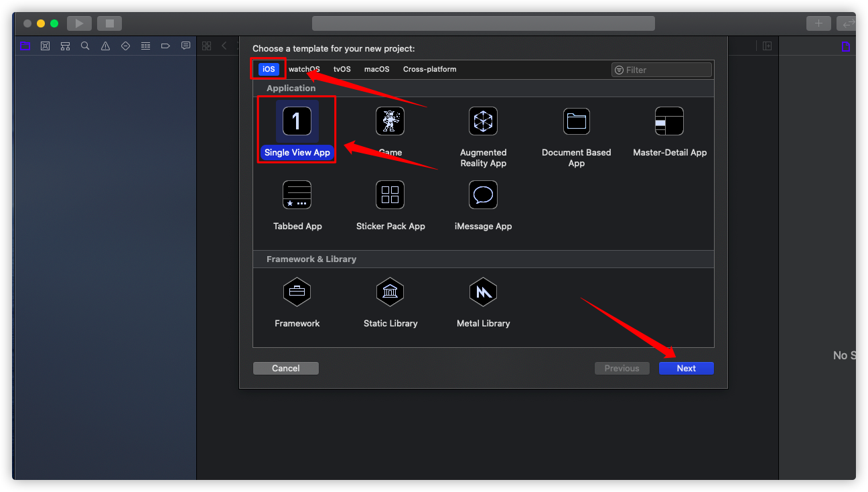
Task: Click the green zoom window button
Action: [54, 23]
